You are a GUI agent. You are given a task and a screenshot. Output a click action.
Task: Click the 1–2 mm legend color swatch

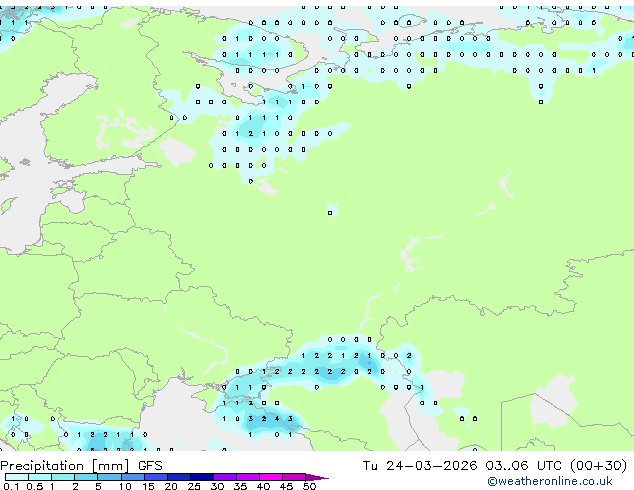pos(63,477)
